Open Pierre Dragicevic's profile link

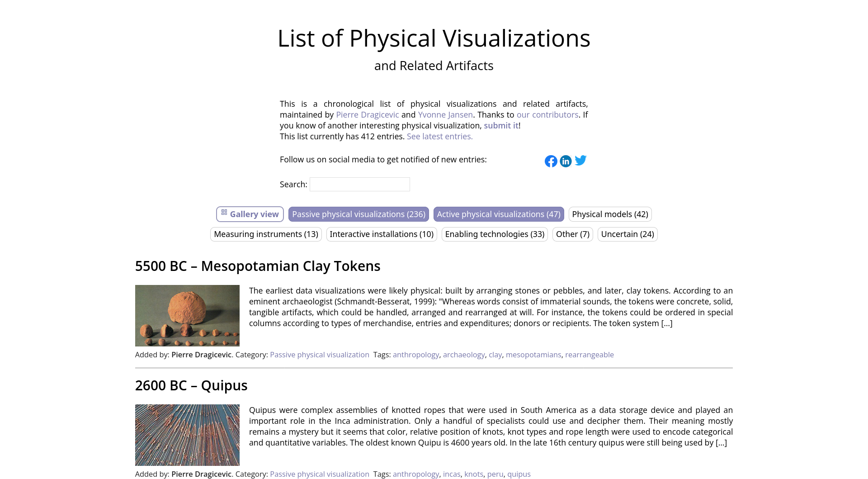367,115
